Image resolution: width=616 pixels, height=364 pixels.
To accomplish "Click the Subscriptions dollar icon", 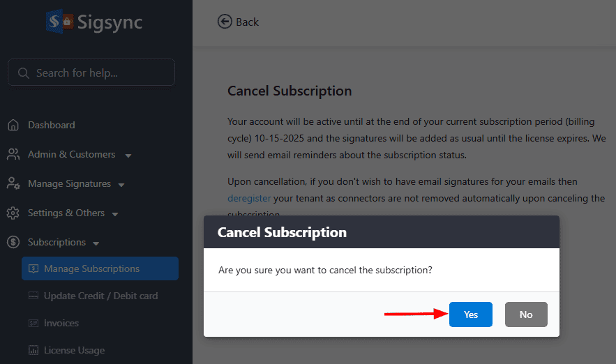I will pos(13,243).
